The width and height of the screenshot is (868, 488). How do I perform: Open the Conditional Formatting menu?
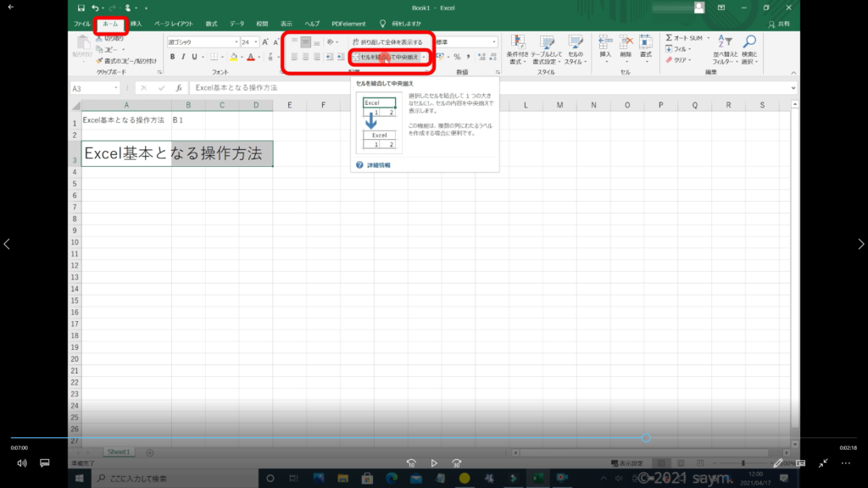(x=517, y=49)
